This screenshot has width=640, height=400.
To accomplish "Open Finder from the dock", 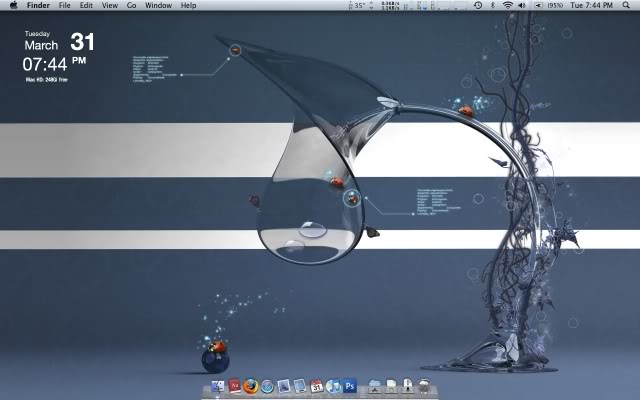I will [x=218, y=386].
